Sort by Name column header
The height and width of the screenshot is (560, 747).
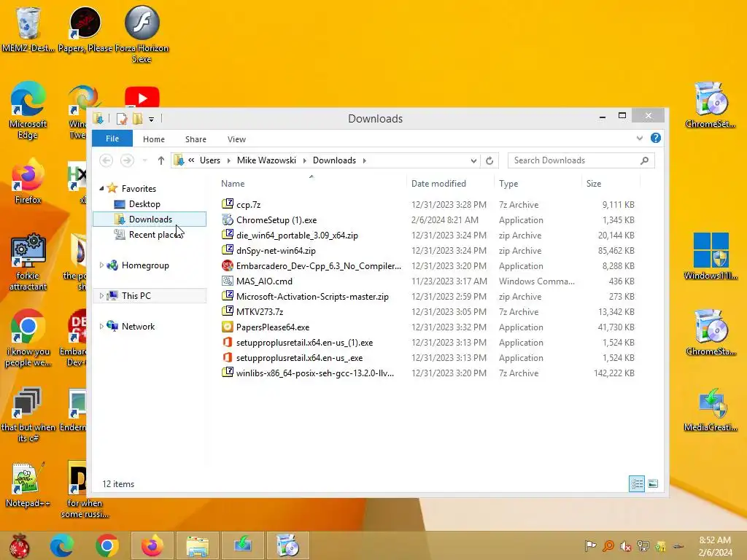click(x=312, y=183)
